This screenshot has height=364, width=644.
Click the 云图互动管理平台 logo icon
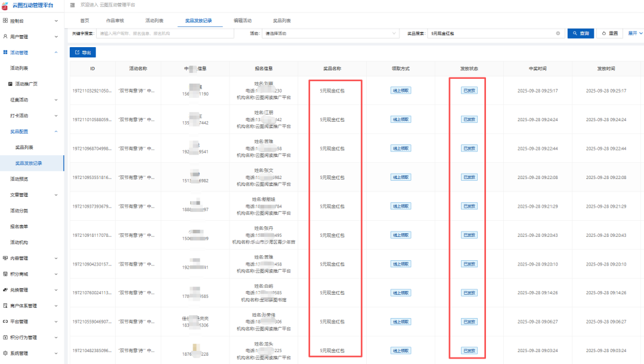(5, 5)
